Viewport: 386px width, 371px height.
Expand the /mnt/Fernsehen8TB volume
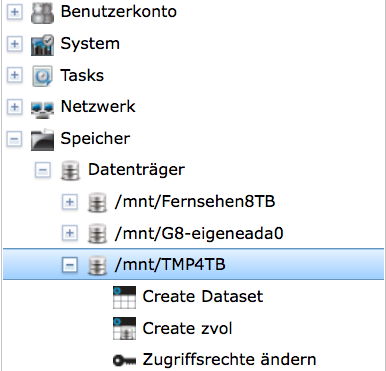(70, 202)
